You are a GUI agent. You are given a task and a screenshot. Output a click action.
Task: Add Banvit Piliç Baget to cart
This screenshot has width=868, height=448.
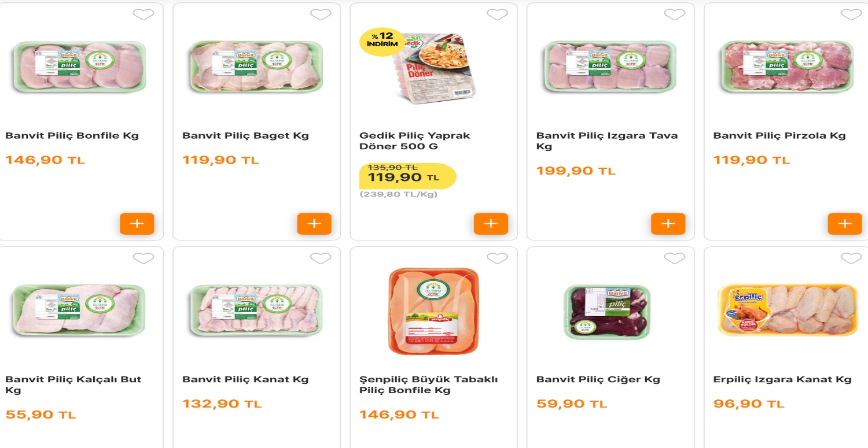(314, 224)
